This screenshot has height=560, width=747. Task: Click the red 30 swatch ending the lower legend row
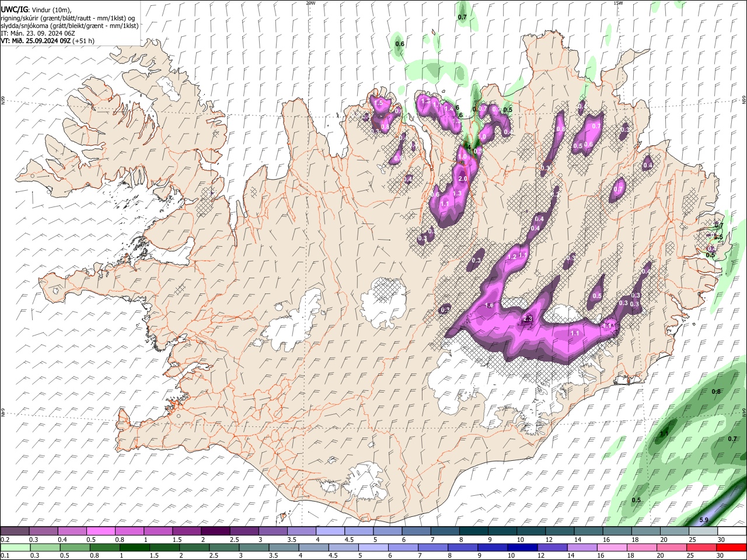(731, 547)
